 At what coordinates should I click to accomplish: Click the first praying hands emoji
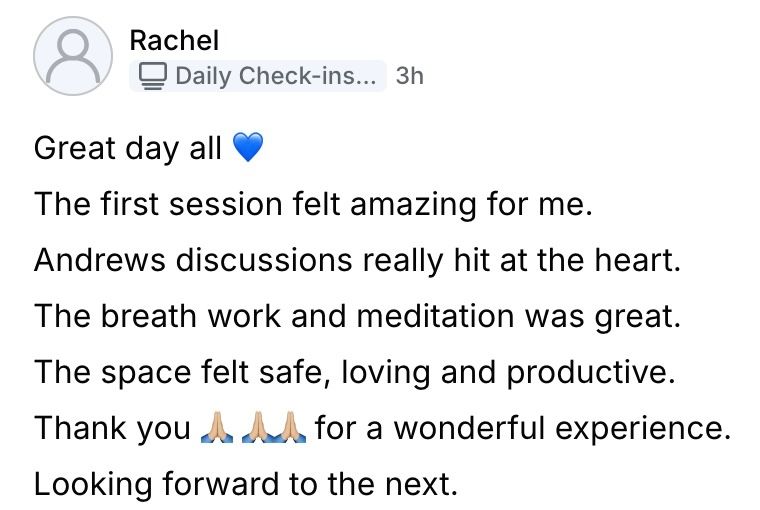[217, 429]
